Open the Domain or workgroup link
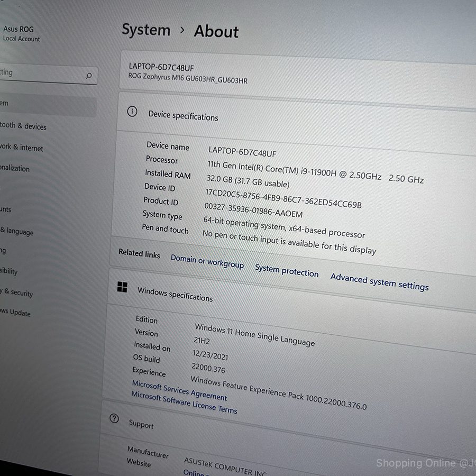Image resolution: width=476 pixels, height=476 pixels. (207, 262)
